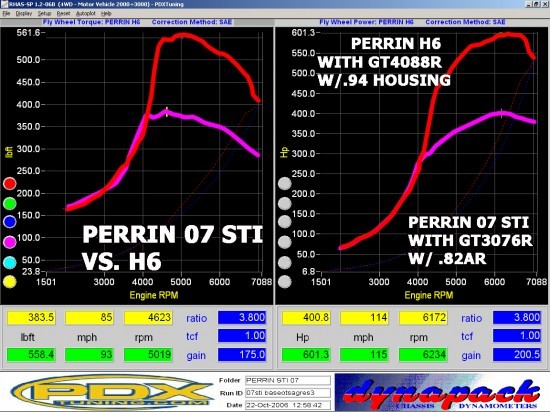This screenshot has width=550, height=412.
Task: Close the dyno software window
Action: [x=544, y=4]
